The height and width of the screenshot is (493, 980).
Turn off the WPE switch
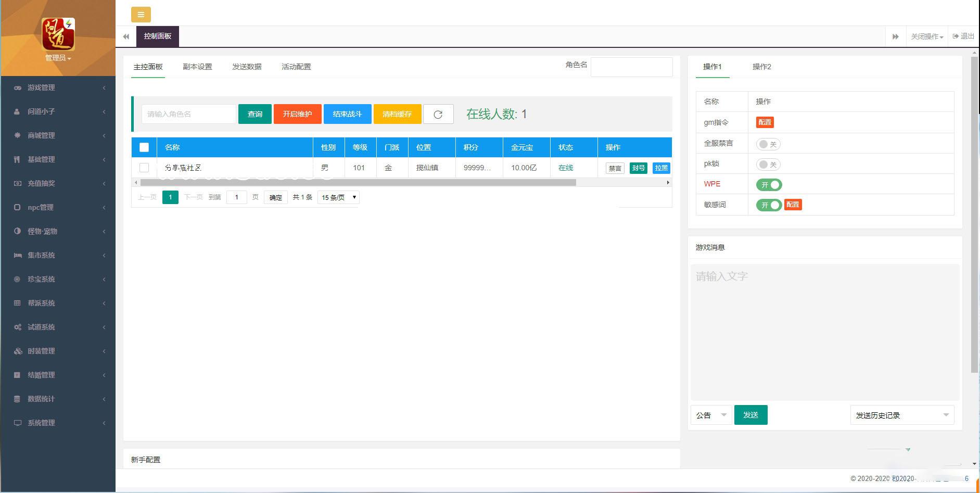[769, 185]
